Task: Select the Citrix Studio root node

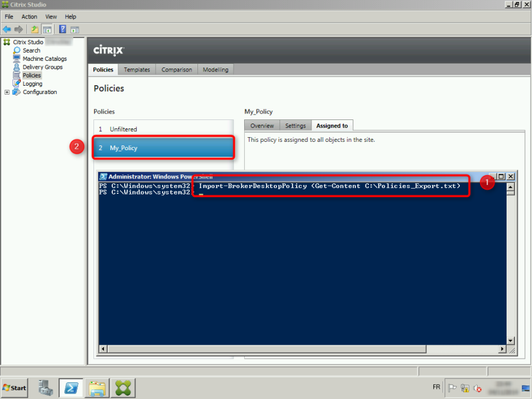Action: [x=28, y=42]
